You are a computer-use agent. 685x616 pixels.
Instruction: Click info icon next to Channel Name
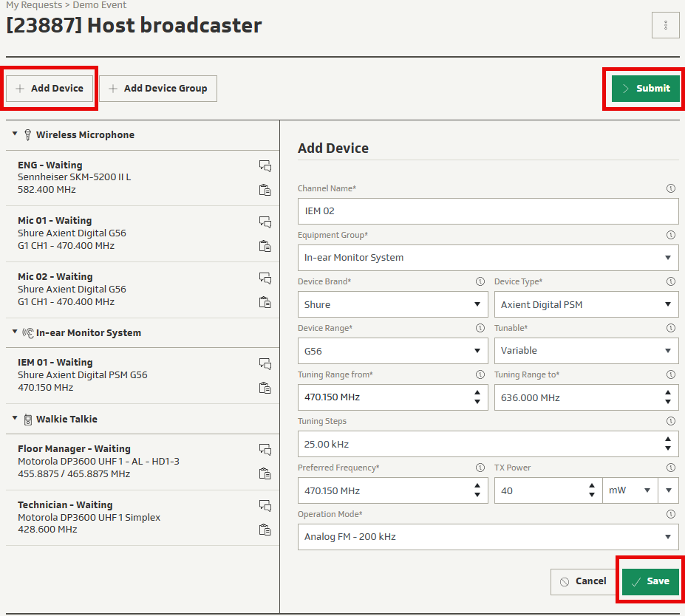(x=670, y=189)
